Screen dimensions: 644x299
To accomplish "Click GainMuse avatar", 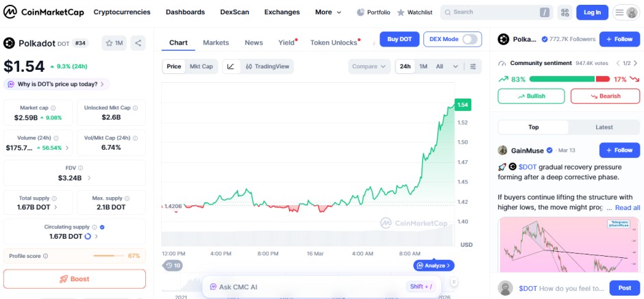I will (503, 151).
